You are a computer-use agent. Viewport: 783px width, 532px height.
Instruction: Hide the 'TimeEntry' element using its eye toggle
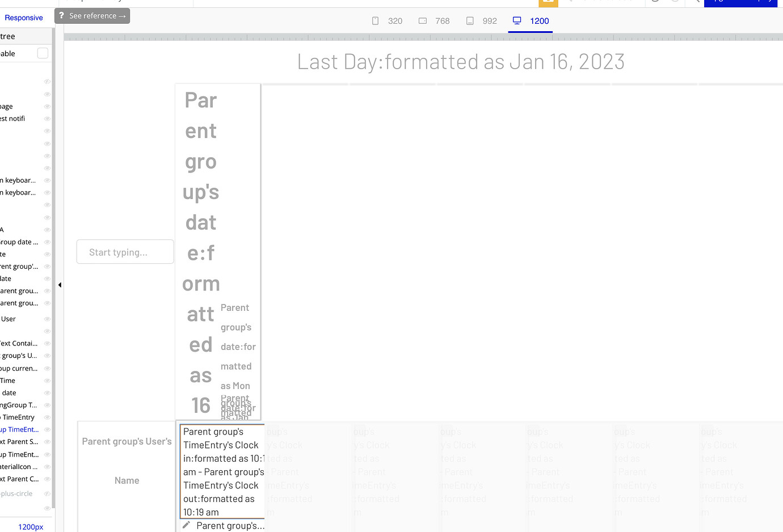[x=47, y=417]
